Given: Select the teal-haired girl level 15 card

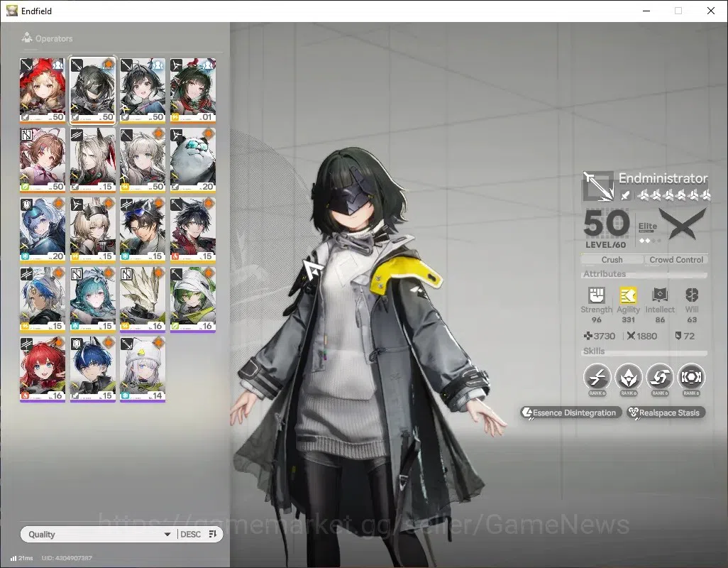Looking at the screenshot, I should 93,299.
